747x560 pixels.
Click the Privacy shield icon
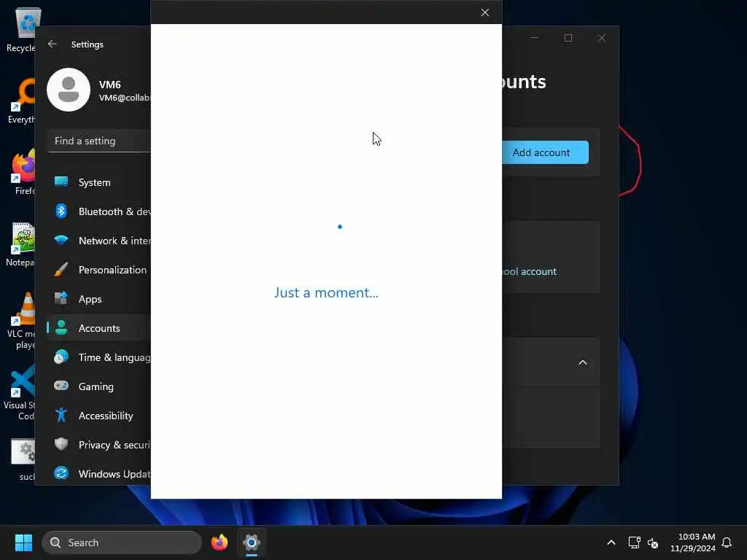click(61, 444)
